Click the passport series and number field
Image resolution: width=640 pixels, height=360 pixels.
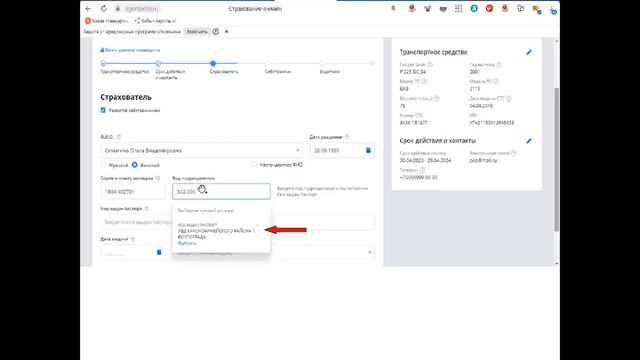(x=133, y=191)
